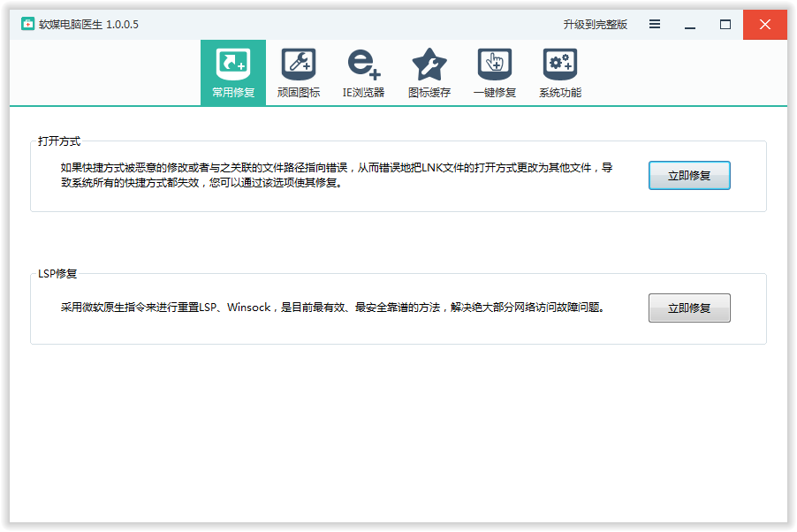Switch to the IE浏览器 tab label
Screen dimensions: 797x532
363,93
